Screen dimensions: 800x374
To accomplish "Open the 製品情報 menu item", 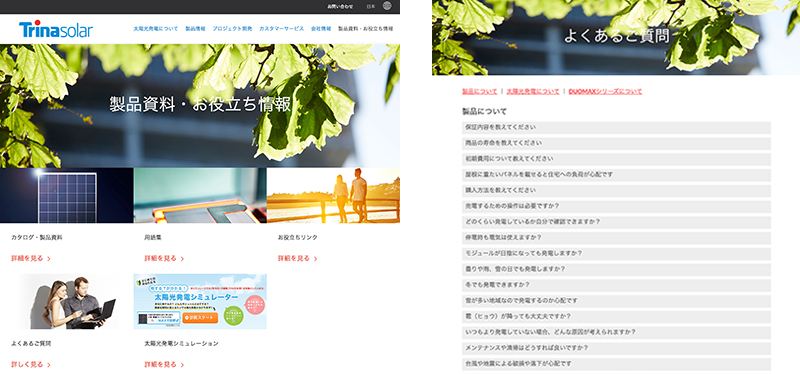I will (x=195, y=29).
